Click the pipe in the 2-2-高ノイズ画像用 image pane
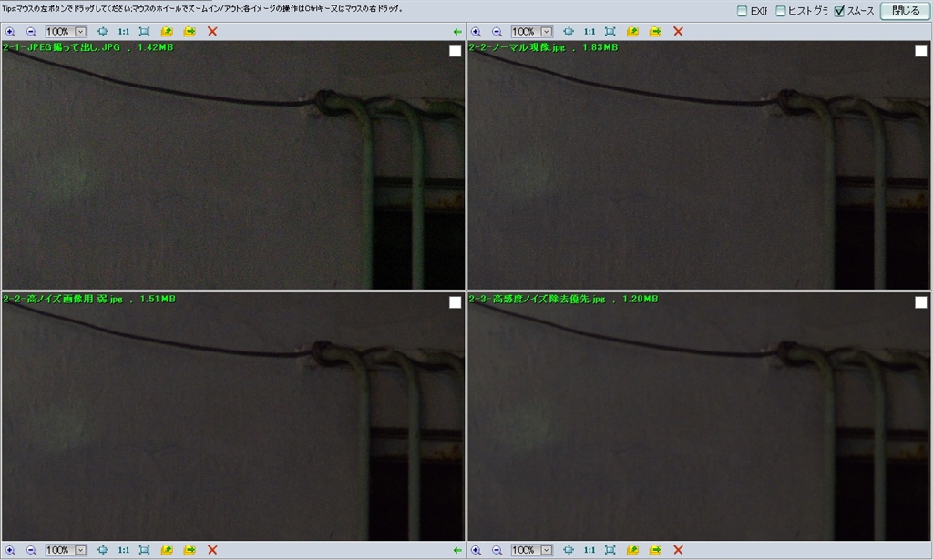 tap(364, 443)
